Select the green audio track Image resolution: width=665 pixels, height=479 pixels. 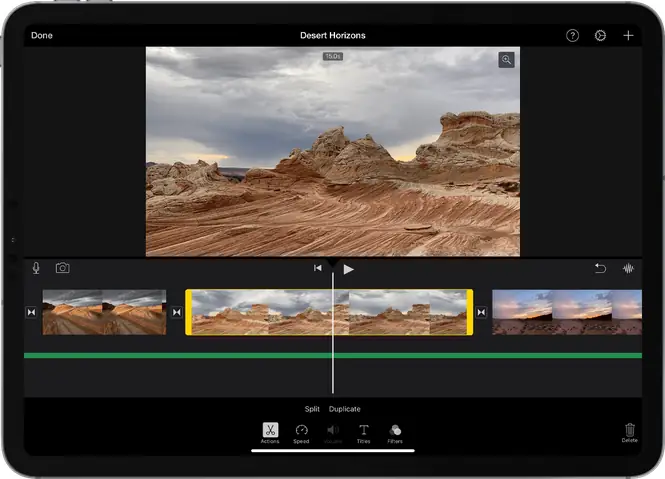[333, 356]
